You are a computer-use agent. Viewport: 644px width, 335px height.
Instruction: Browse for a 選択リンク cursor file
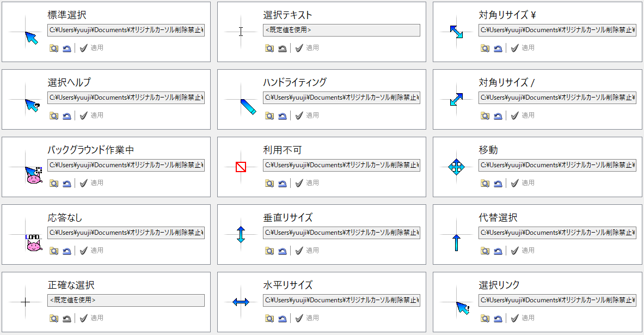click(484, 318)
